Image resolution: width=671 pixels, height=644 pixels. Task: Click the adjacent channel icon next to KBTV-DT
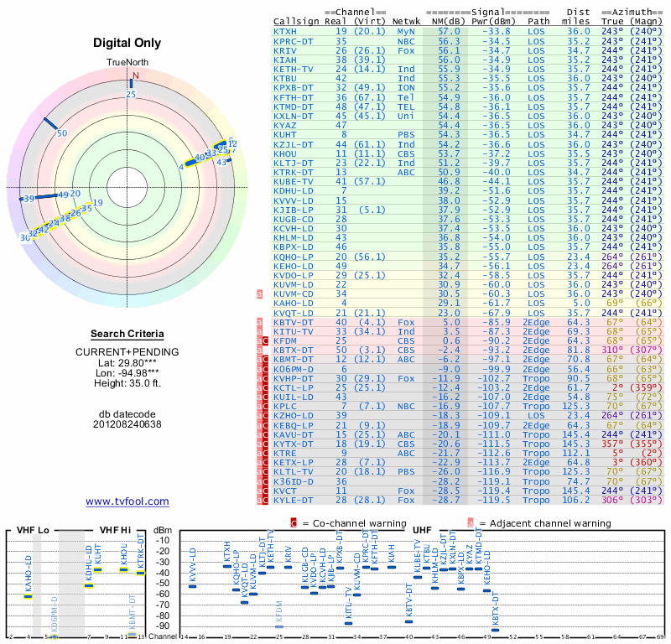pos(260,322)
